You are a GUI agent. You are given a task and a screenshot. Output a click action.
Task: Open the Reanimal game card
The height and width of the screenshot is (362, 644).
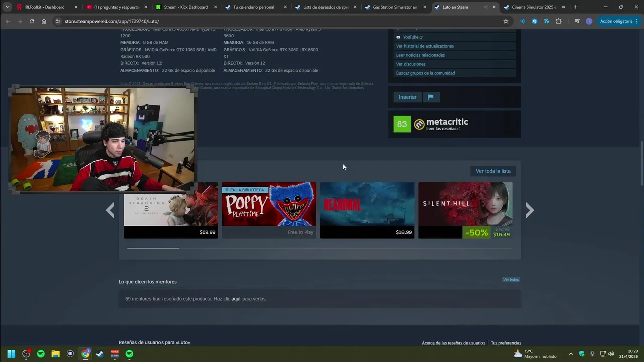367,210
